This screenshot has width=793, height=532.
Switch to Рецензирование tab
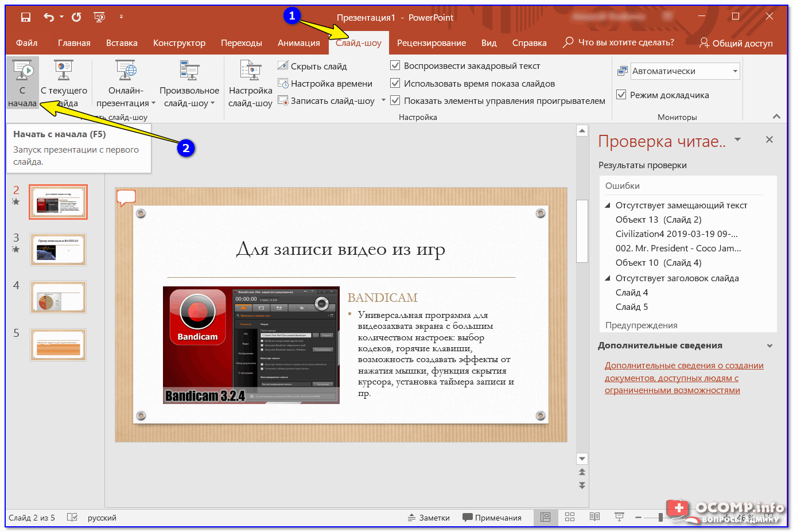432,43
